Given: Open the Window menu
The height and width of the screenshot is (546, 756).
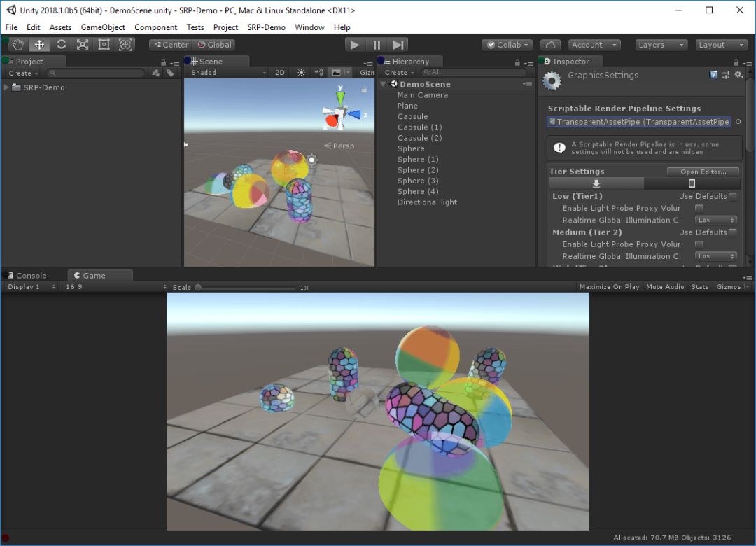Looking at the screenshot, I should click(309, 27).
